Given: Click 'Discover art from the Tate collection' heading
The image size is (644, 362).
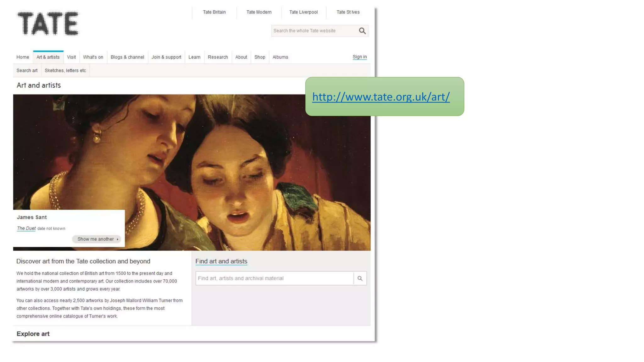Looking at the screenshot, I should tap(83, 261).
